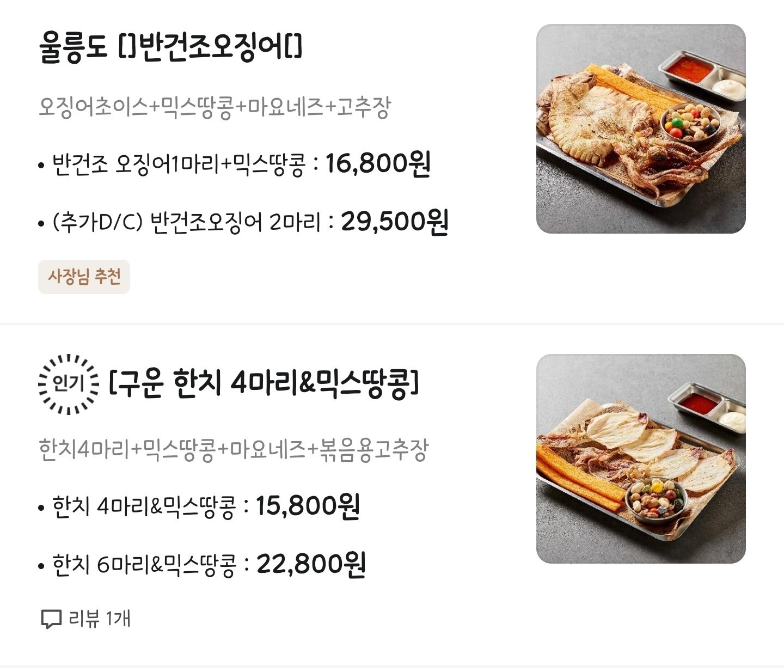
Task: Select the 울릉도 반건조오징어 menu title
Action: click(170, 47)
